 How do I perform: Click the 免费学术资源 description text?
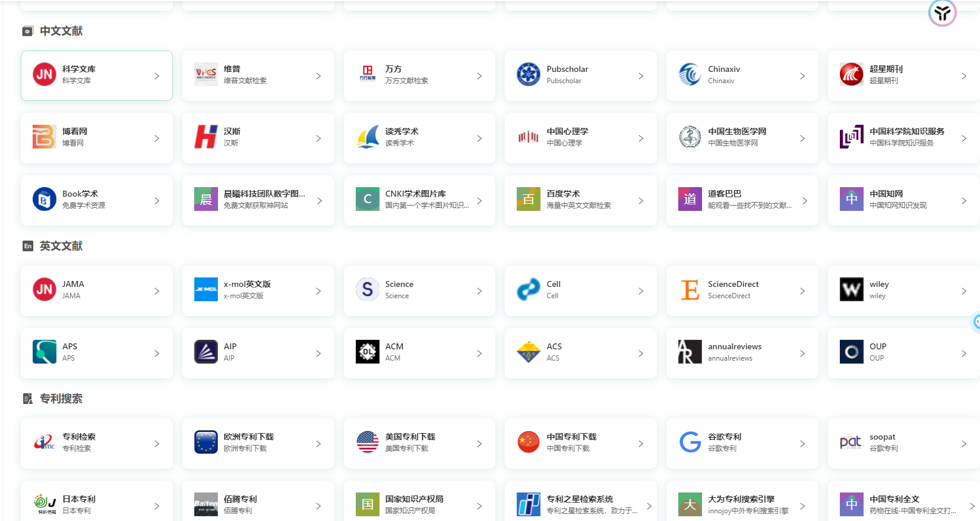pos(84,206)
